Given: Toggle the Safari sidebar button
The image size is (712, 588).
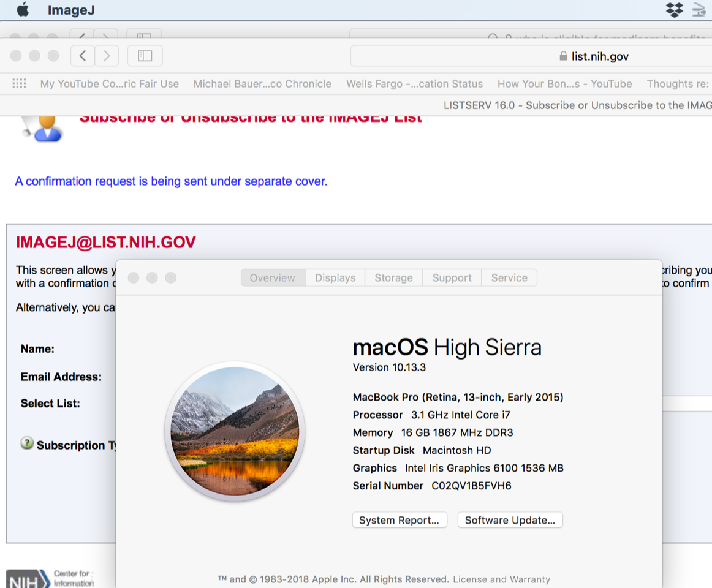Looking at the screenshot, I should pos(145,56).
